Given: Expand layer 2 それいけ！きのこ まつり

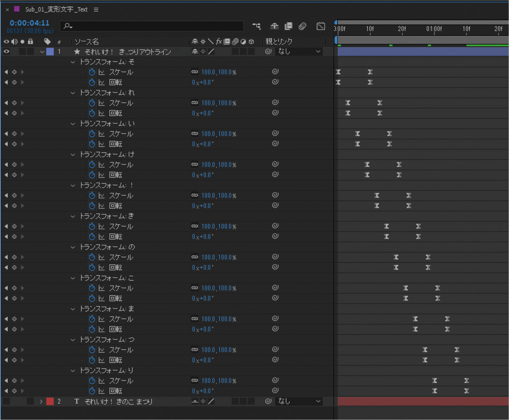Looking at the screenshot, I should coord(41,401).
